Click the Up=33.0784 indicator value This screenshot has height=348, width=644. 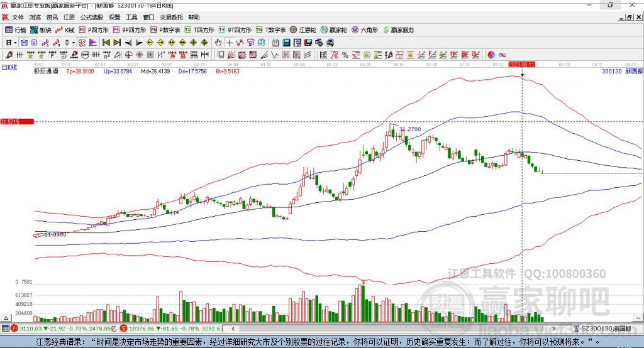tap(118, 72)
